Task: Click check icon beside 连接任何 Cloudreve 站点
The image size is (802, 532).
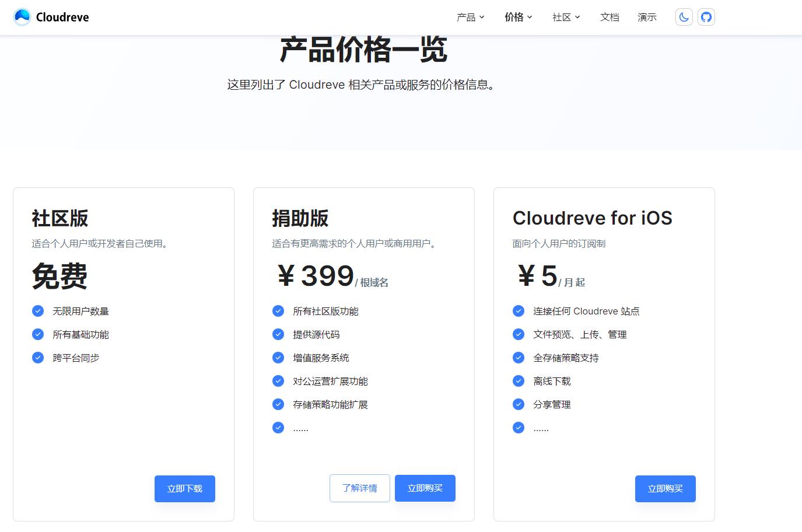Action: (x=519, y=311)
